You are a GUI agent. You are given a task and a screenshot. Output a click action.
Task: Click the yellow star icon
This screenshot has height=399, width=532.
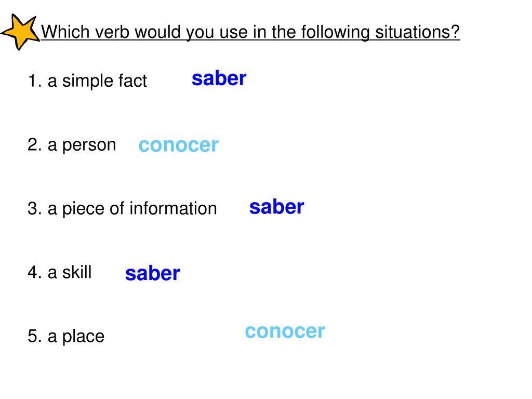pyautogui.click(x=20, y=32)
